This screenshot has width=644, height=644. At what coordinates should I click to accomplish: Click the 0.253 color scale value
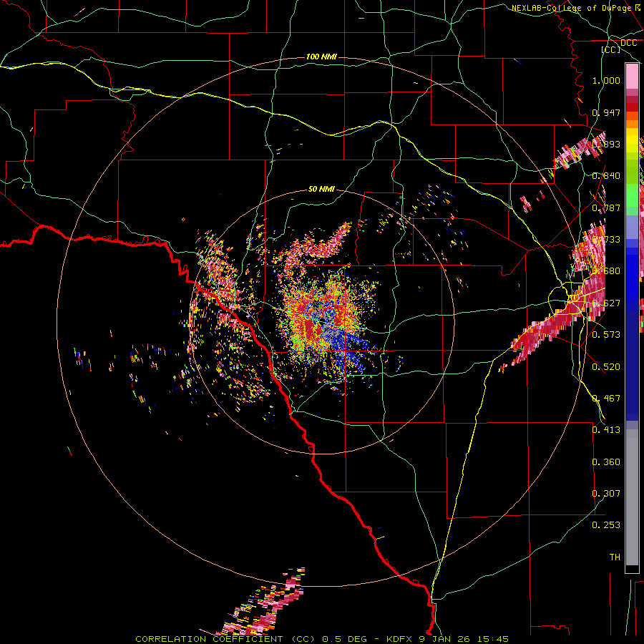(606, 525)
